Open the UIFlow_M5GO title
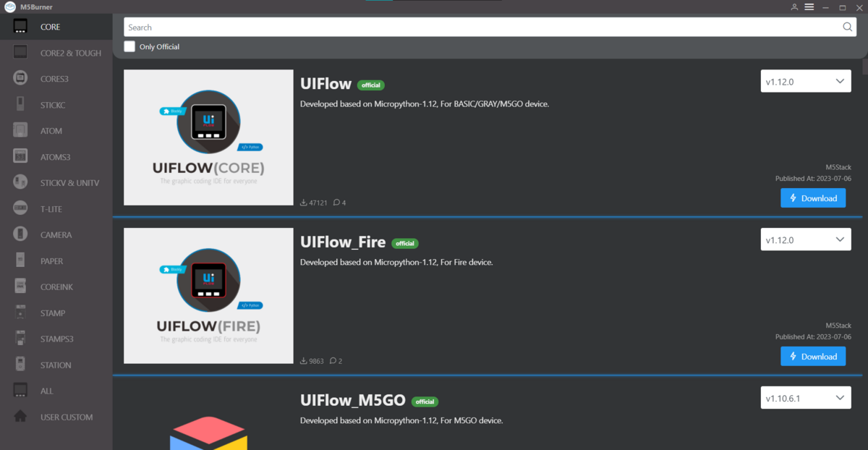The image size is (868, 450). pos(353,401)
